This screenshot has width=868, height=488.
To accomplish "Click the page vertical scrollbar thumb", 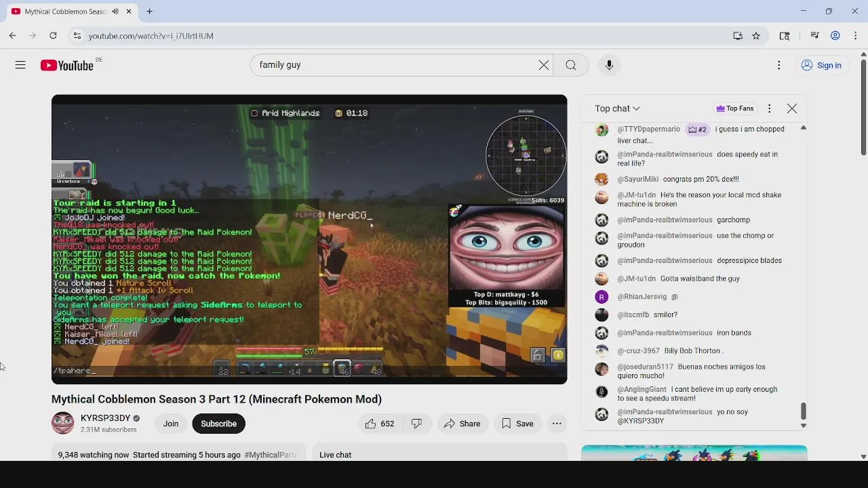I will [863, 107].
